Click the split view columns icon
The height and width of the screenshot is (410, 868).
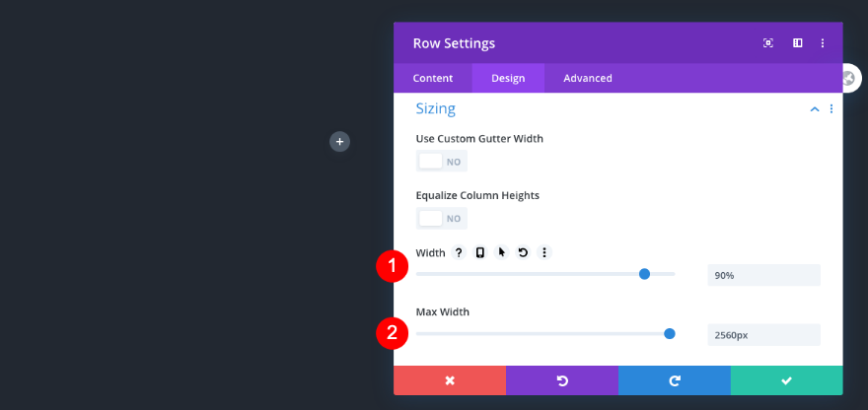pyautogui.click(x=797, y=43)
